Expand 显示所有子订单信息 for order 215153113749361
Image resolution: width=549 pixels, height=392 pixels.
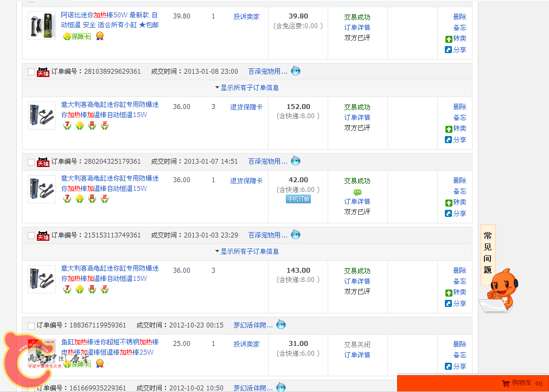[249, 251]
